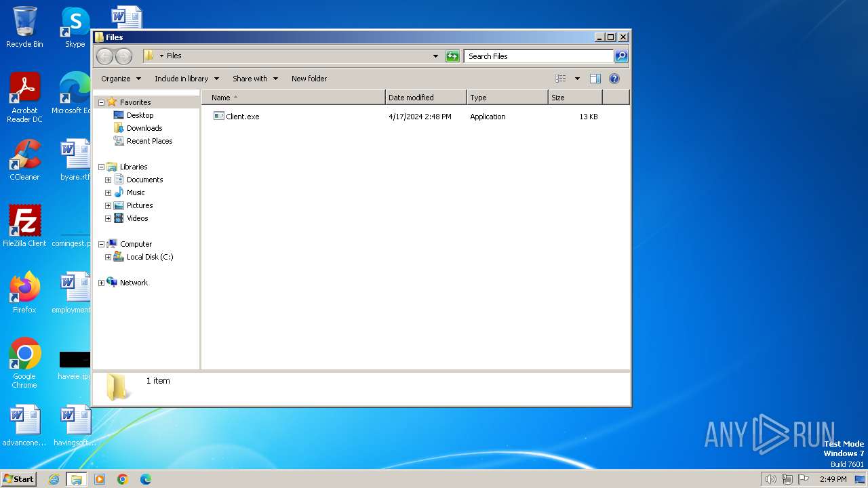This screenshot has height=488, width=868.
Task: Expand the Documents library node
Action: [x=108, y=180]
